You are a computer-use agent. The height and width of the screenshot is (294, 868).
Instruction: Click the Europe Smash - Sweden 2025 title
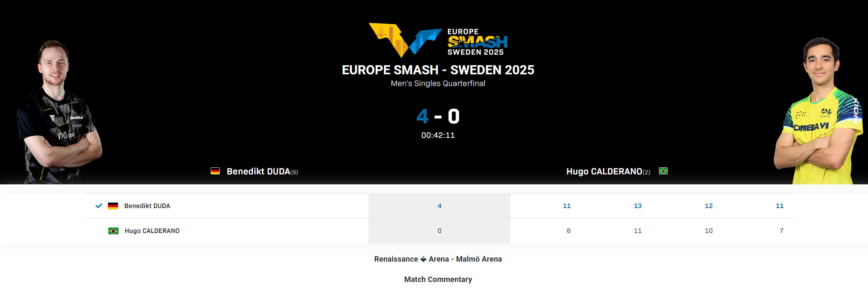(438, 70)
